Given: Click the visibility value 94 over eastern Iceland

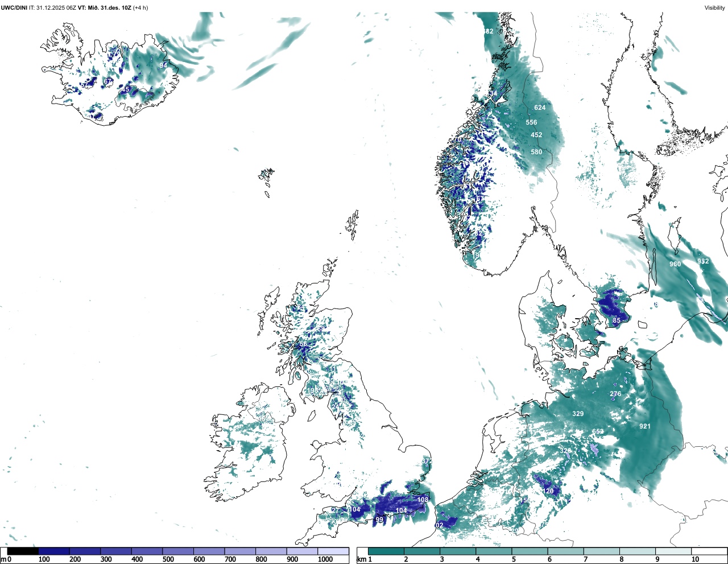Looking at the screenshot, I should click(x=163, y=65).
